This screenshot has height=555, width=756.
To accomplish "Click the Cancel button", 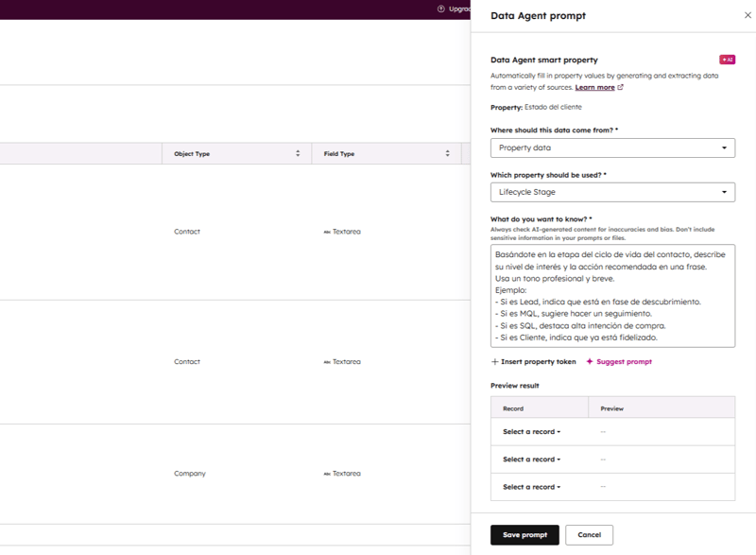I will [589, 535].
